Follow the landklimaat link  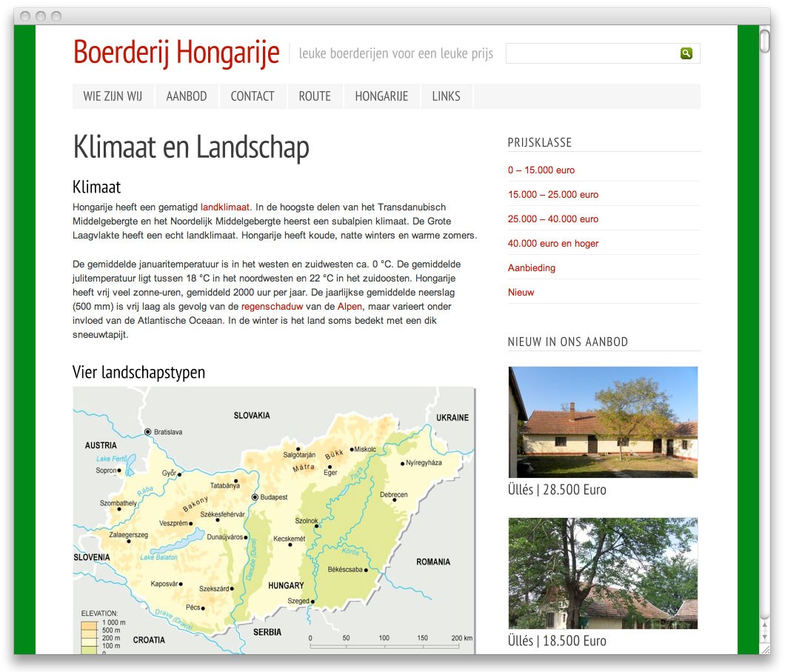click(x=225, y=207)
